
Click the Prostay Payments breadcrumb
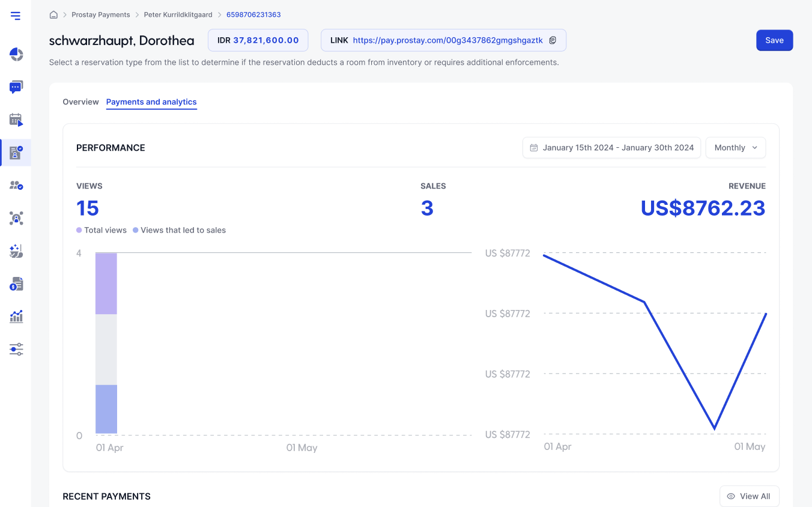point(100,14)
